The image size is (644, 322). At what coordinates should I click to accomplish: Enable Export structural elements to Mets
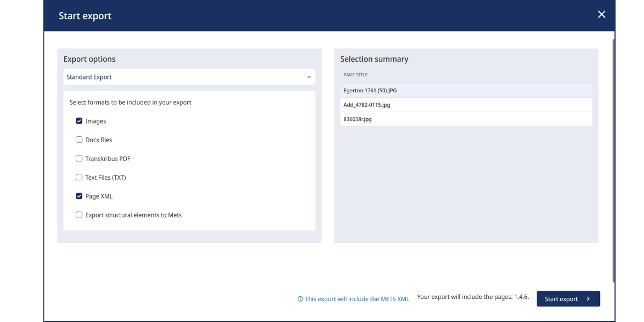point(79,215)
